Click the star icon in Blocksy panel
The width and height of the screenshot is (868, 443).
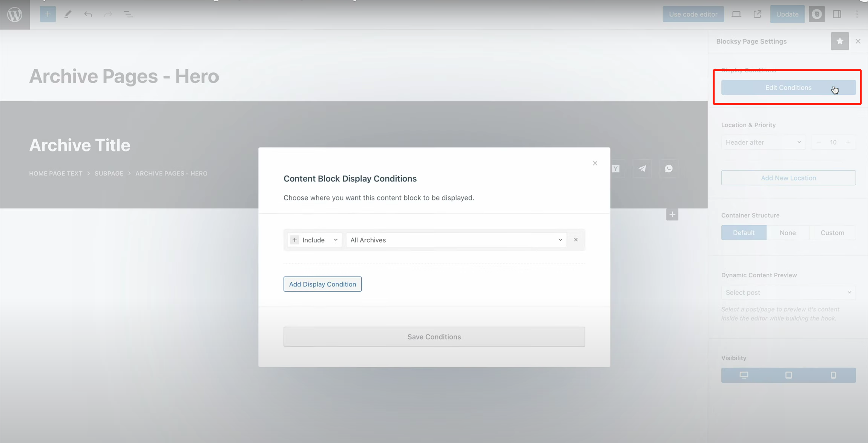point(839,41)
